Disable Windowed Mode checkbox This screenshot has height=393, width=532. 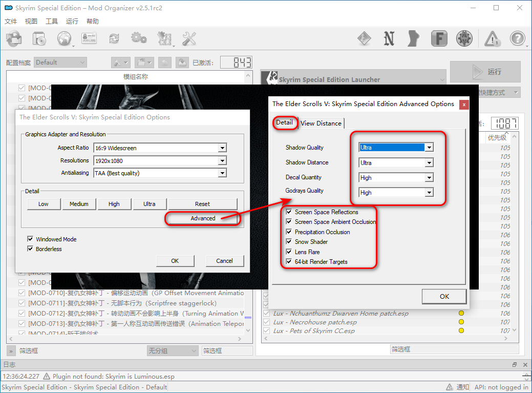tap(30, 239)
